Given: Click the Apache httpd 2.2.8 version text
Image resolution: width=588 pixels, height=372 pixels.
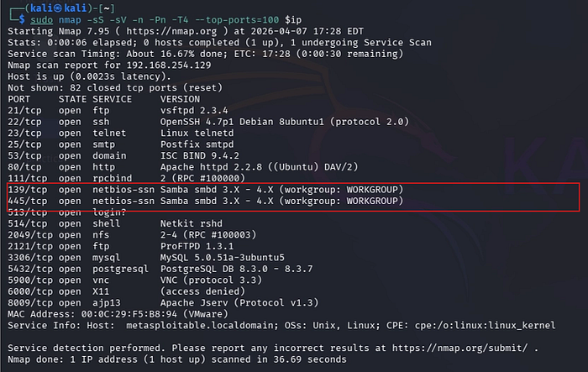Looking at the screenshot, I should coord(211,167).
